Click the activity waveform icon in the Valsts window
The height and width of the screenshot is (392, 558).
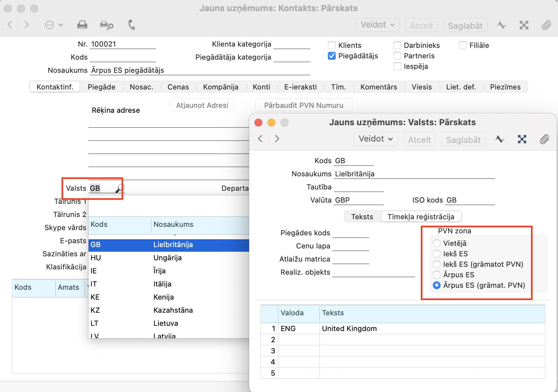pos(500,139)
